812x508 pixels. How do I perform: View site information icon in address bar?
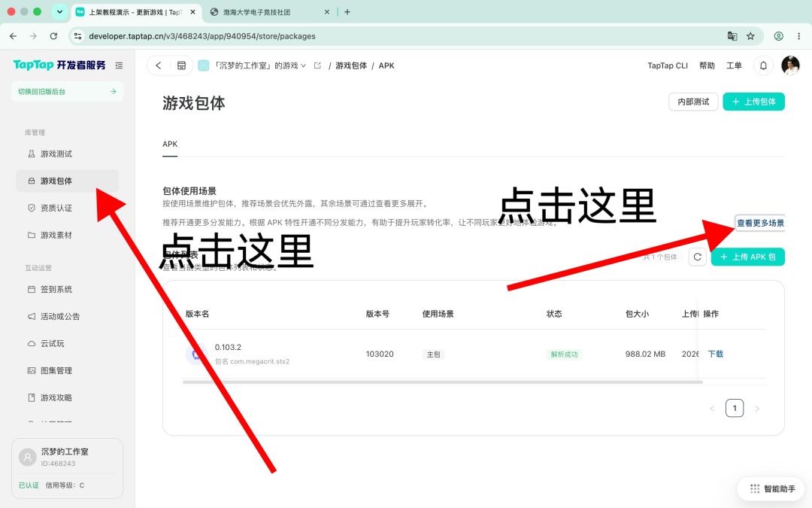pyautogui.click(x=77, y=36)
